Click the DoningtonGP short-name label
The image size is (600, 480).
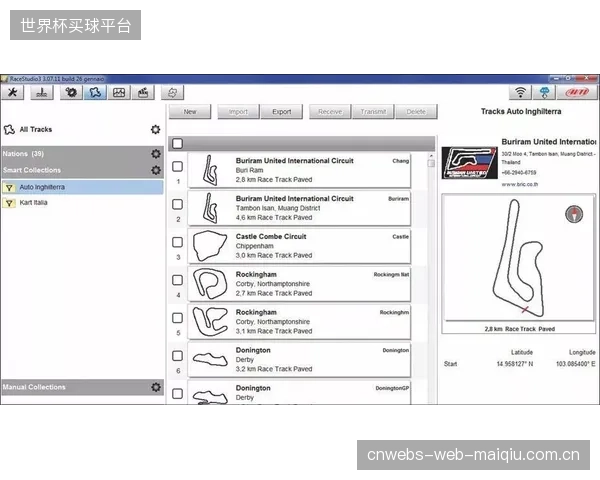point(392,388)
